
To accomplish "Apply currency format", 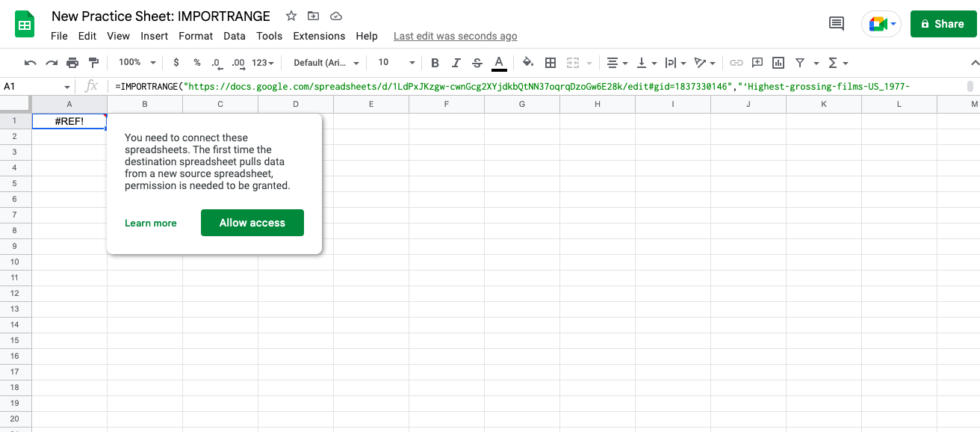I will [176, 63].
